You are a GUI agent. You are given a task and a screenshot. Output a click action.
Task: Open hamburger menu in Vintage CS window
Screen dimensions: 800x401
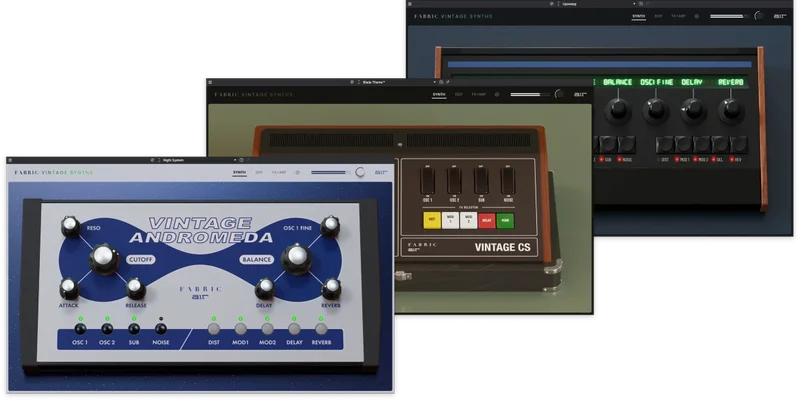coord(210,82)
